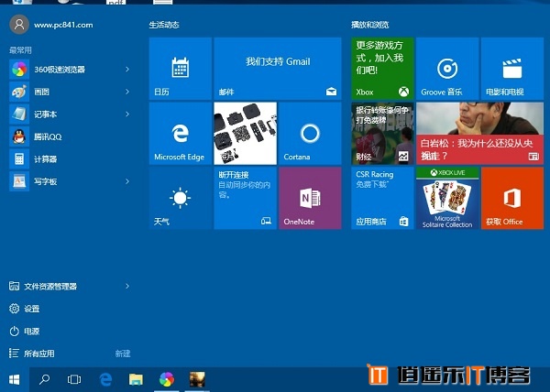Viewport: 550px width, 392px height.
Task: Open File Explorer from the taskbar
Action: pyautogui.click(x=136, y=379)
